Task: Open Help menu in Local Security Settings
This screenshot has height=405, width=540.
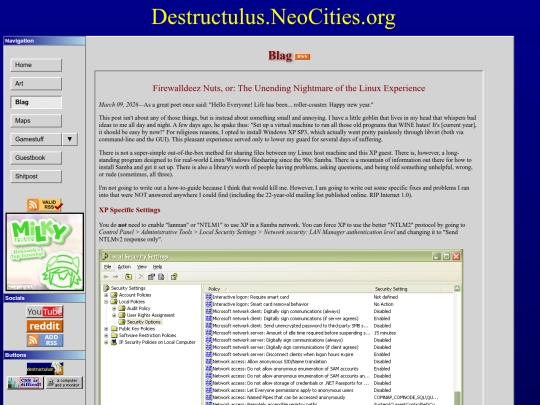Action: (157, 267)
